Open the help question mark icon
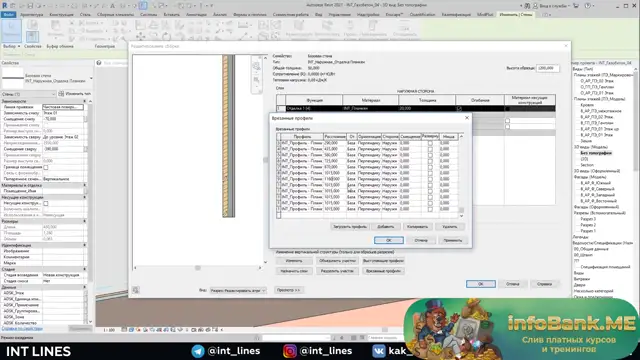 click(x=588, y=6)
